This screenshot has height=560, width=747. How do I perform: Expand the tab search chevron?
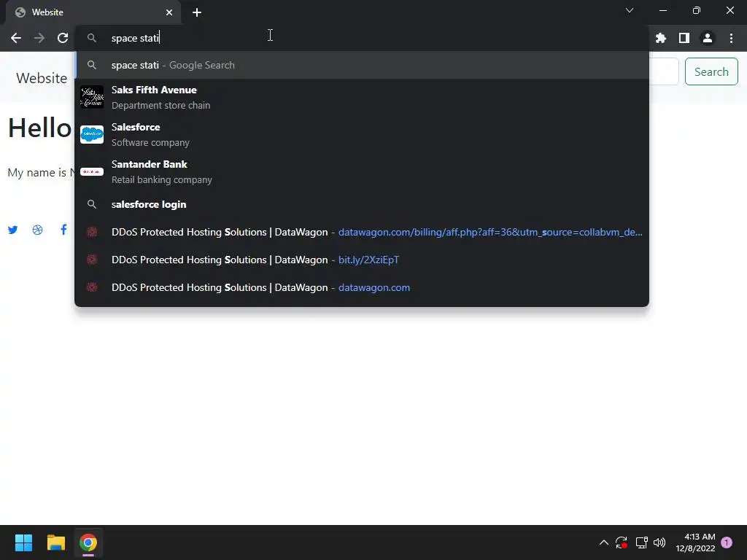point(630,10)
